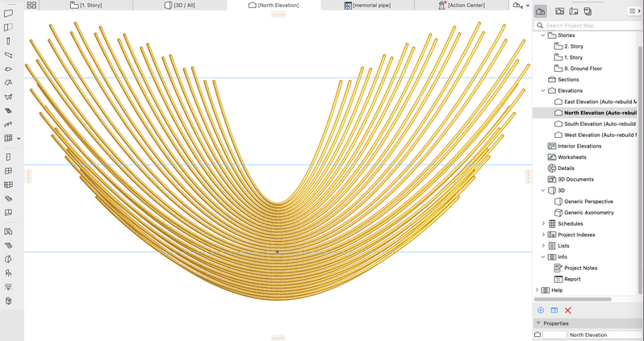The height and width of the screenshot is (341, 644).
Task: Select the Wall tool in toolbox
Action: click(8, 14)
